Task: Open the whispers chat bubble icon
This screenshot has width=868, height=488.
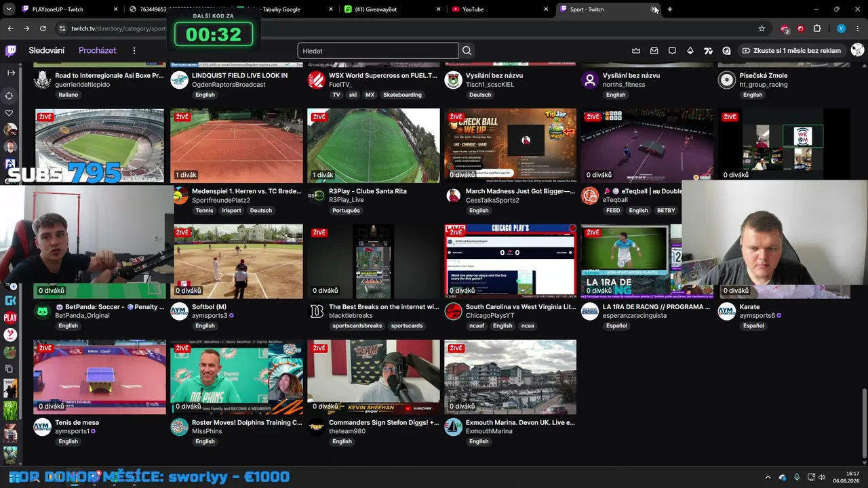Action: [672, 51]
